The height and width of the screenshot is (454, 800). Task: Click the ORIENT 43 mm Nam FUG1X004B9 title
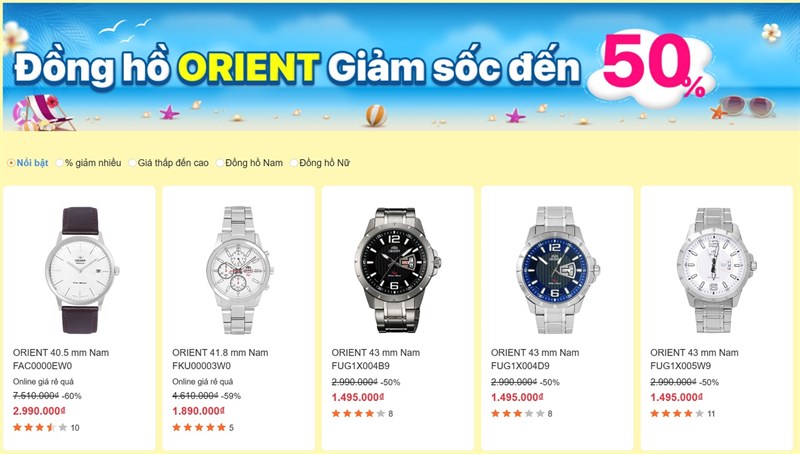click(x=376, y=359)
